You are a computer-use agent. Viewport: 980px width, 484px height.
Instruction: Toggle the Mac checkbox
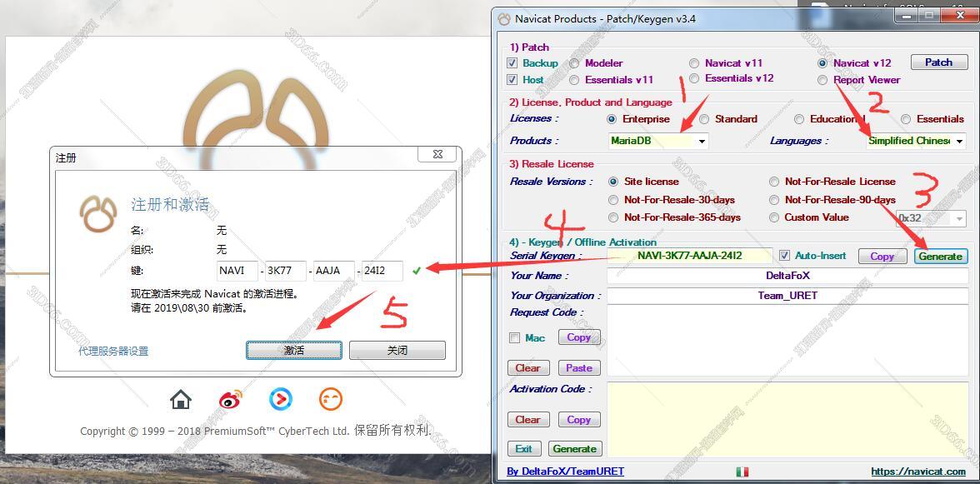514,338
